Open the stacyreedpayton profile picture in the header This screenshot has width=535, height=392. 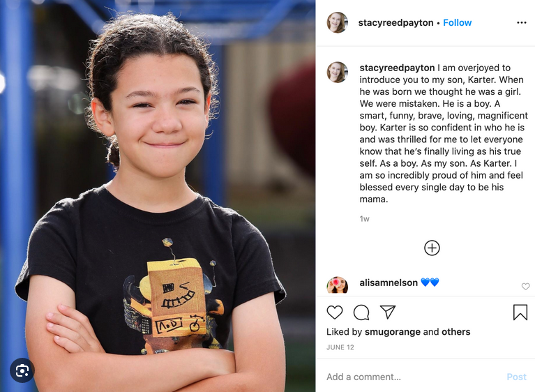[x=338, y=22]
